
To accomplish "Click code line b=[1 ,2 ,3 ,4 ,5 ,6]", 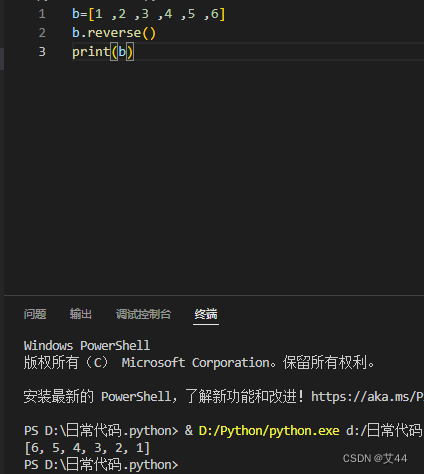I will coord(149,14).
